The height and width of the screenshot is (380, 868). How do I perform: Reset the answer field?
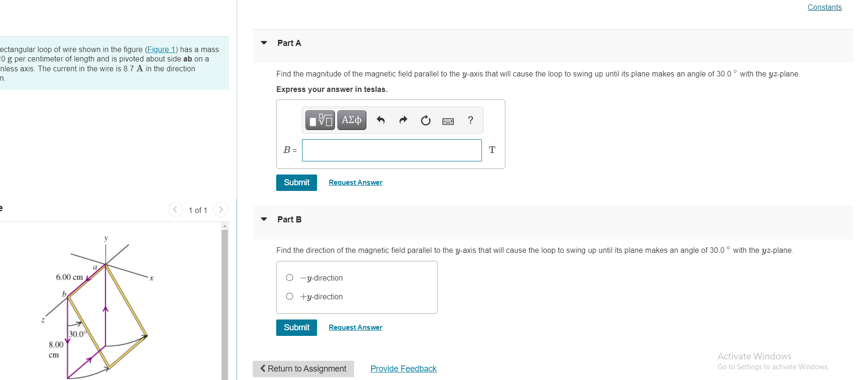pyautogui.click(x=426, y=121)
